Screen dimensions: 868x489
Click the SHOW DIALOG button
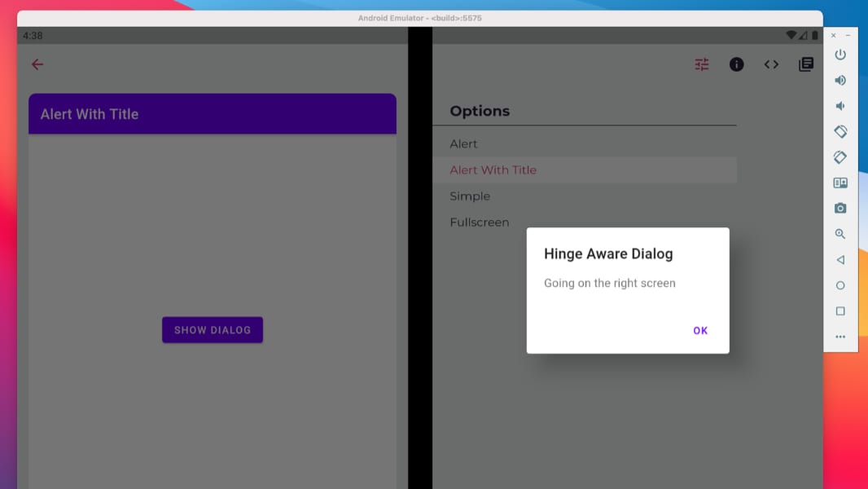(x=212, y=330)
